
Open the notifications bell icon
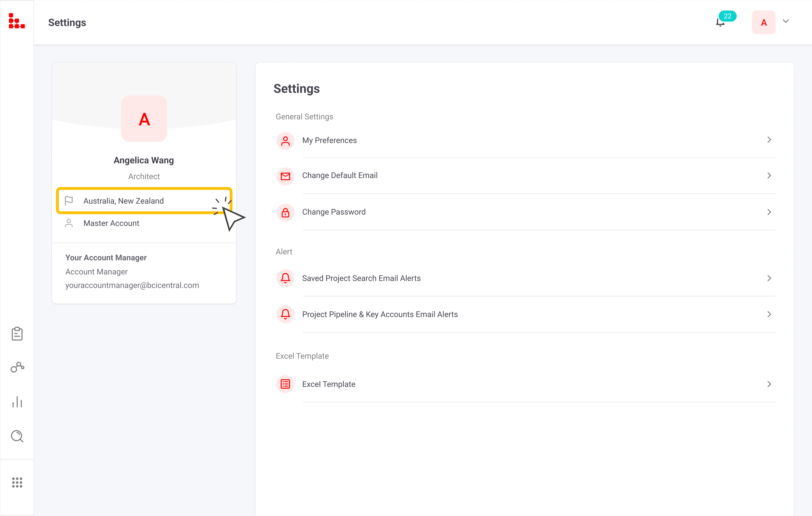(720, 23)
